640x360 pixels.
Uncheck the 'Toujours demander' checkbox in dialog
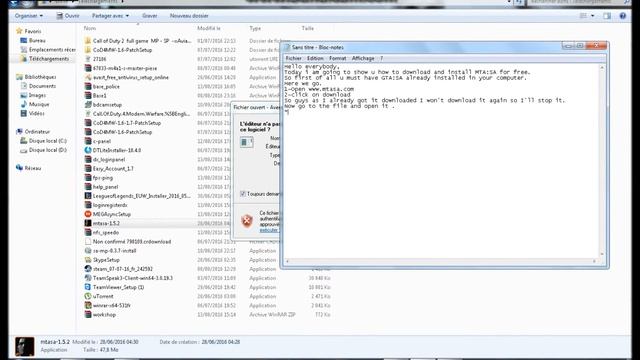click(243, 194)
